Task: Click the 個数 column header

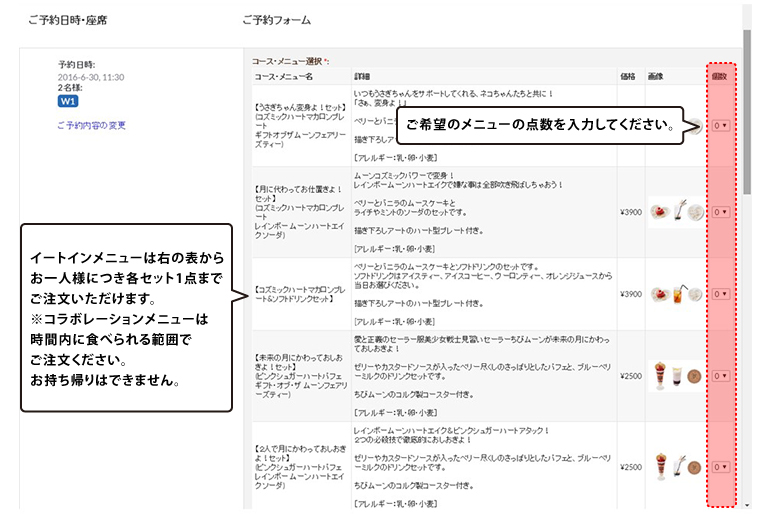Action: click(720, 76)
